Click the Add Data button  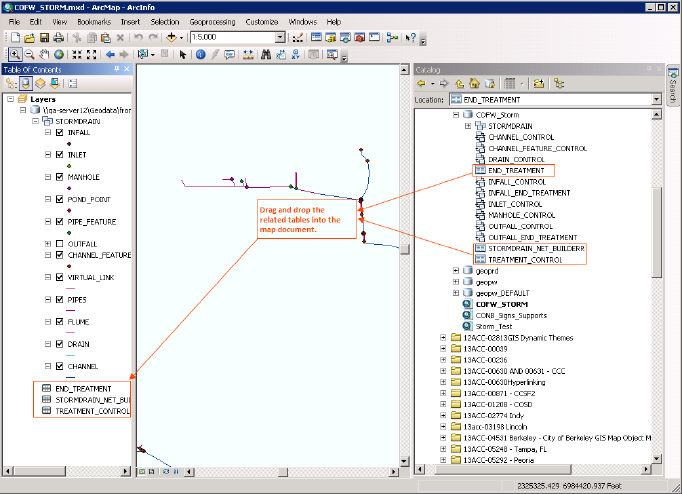(172, 37)
